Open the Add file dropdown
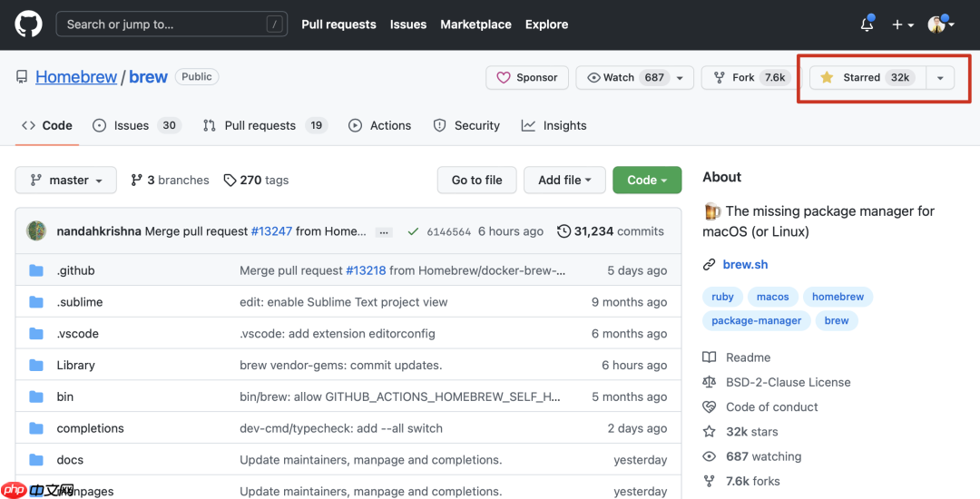The height and width of the screenshot is (499, 980). pos(564,181)
